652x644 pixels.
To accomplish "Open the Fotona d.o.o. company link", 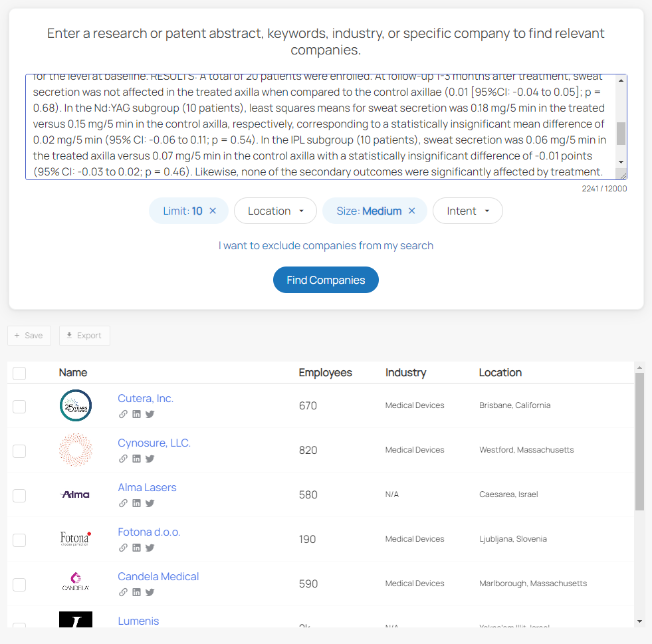I will (x=149, y=532).
